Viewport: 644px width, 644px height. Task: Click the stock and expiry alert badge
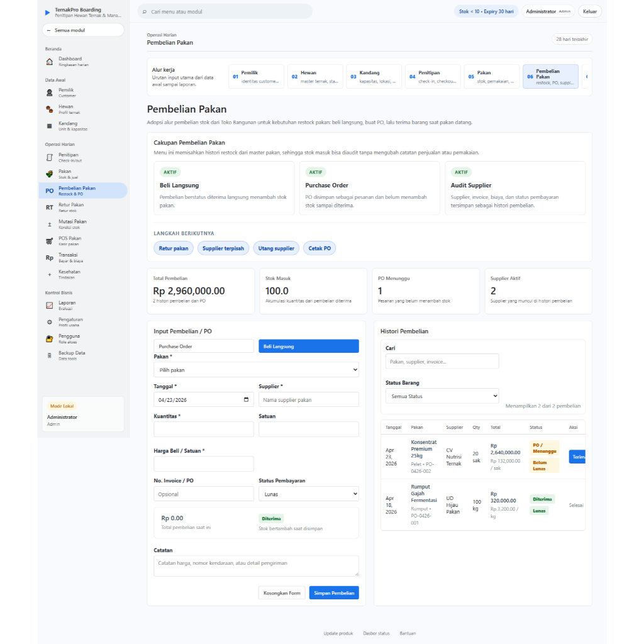point(486,11)
